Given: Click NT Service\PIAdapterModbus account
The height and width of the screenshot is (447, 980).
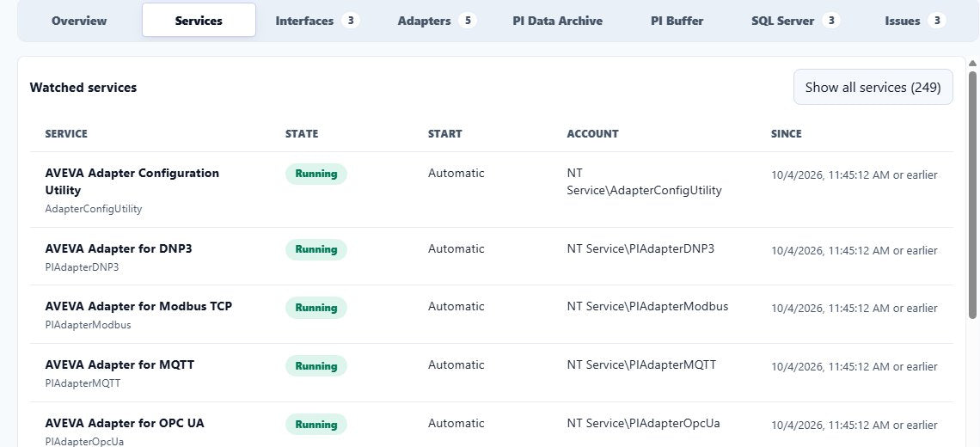Looking at the screenshot, I should pos(647,306).
